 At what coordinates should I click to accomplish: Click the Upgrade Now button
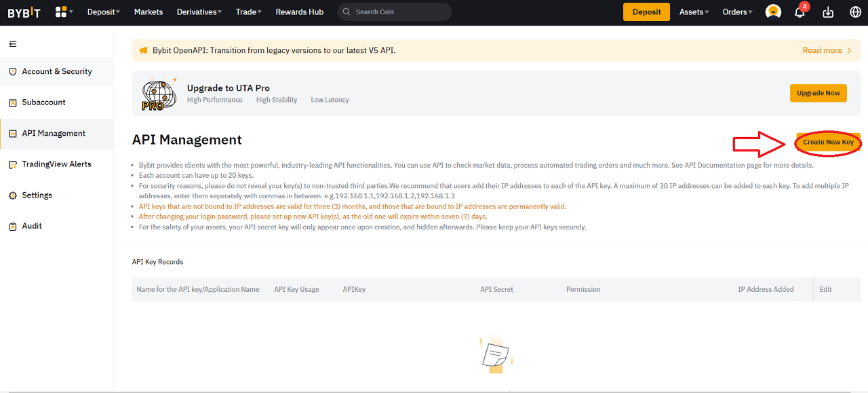tap(818, 93)
